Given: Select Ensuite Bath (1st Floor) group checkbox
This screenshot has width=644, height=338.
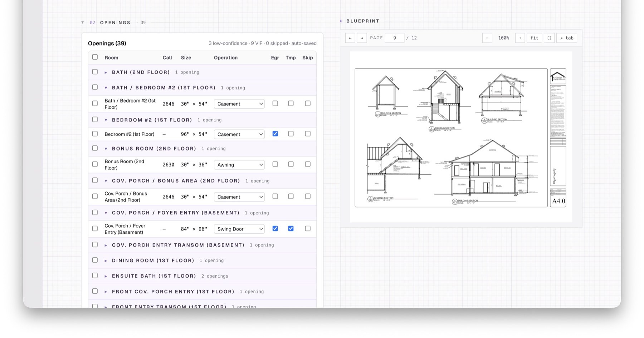Looking at the screenshot, I should click(x=95, y=275).
